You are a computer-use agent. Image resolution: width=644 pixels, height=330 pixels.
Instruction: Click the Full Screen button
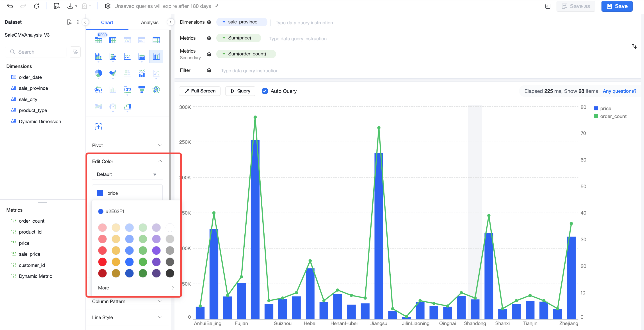(200, 91)
